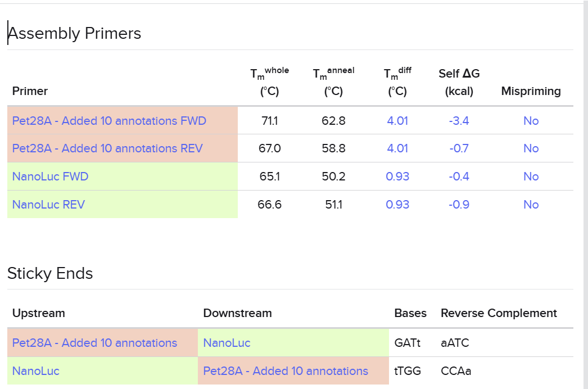Open the NanoLuc REV primer link

click(x=48, y=205)
